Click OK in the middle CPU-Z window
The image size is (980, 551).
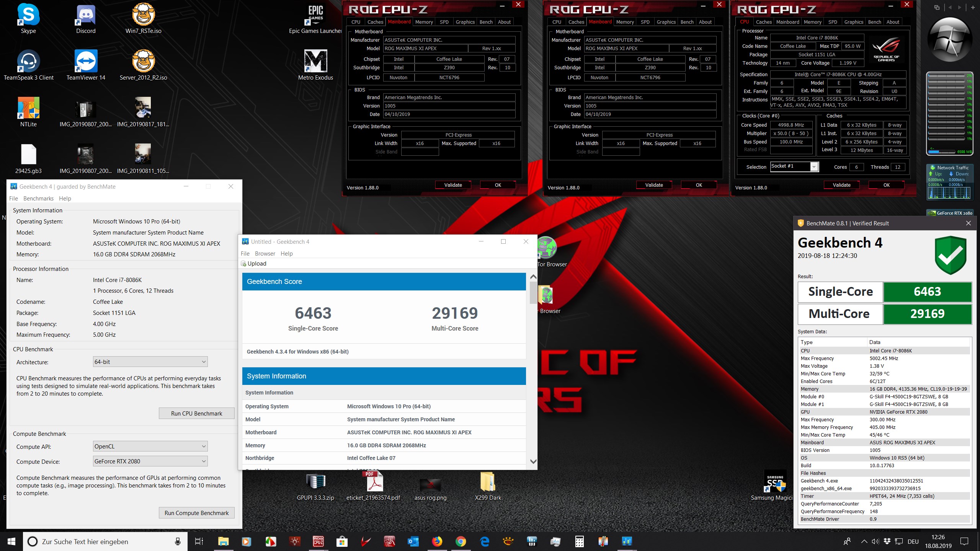pyautogui.click(x=699, y=185)
